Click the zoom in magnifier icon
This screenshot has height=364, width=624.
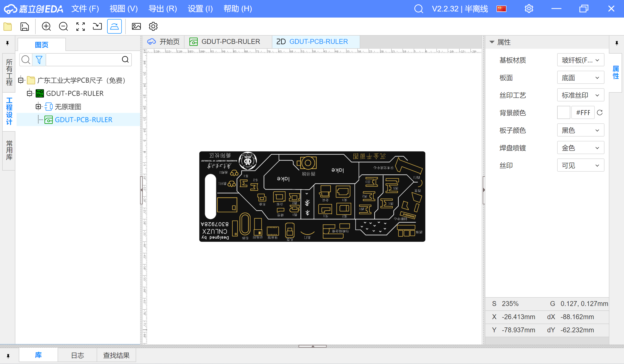[46, 27]
